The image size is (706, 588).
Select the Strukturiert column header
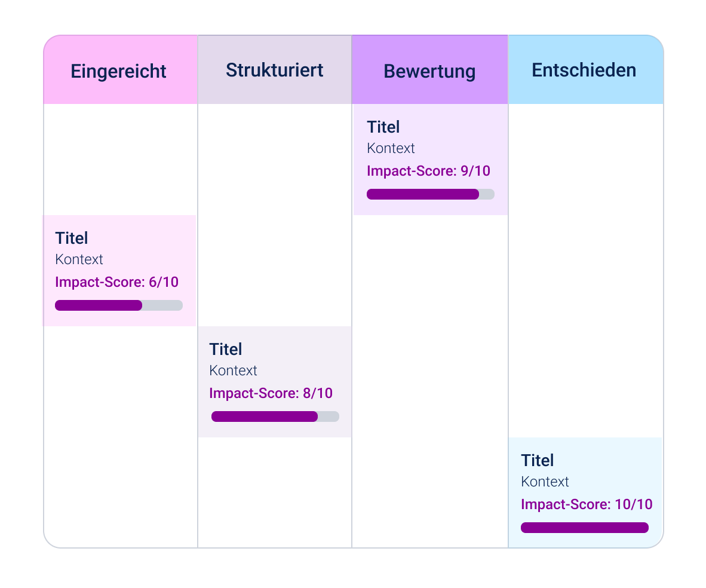tap(275, 70)
